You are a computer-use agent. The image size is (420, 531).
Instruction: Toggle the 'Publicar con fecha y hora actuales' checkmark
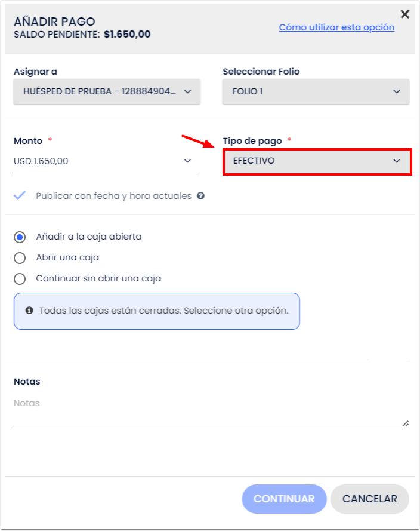[20, 195]
